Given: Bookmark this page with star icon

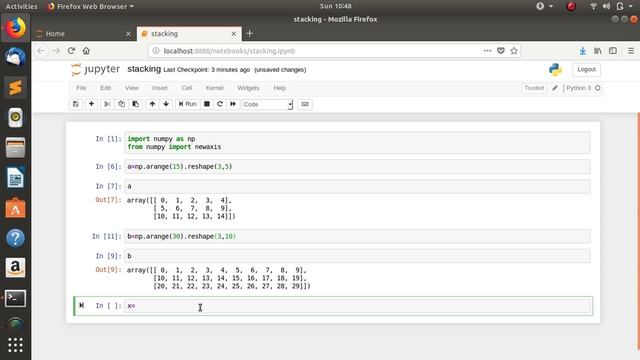Looking at the screenshot, I should click(514, 51).
